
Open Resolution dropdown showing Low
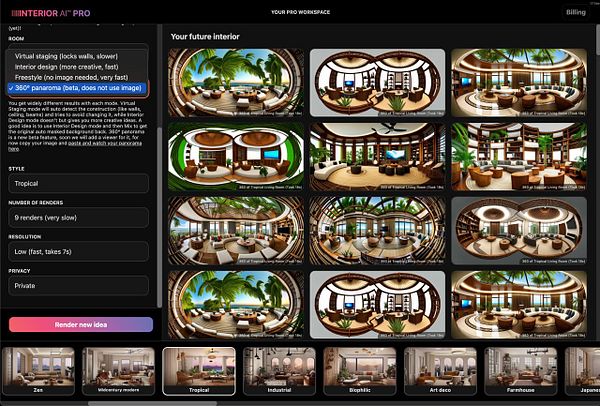[78, 251]
